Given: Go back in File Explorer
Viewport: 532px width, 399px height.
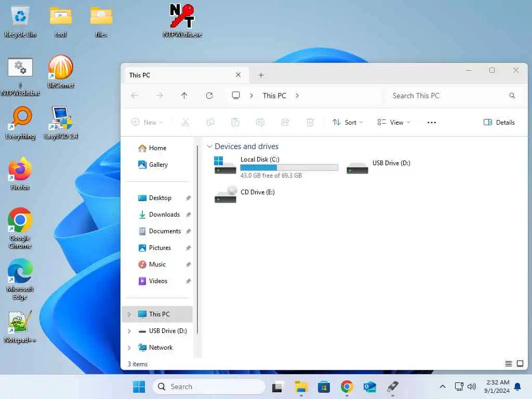Looking at the screenshot, I should click(x=135, y=96).
